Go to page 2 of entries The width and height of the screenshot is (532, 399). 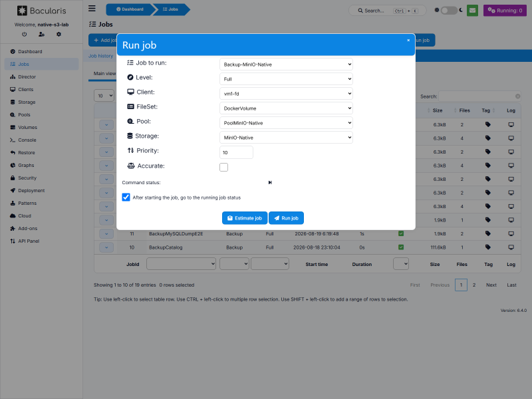474,285
